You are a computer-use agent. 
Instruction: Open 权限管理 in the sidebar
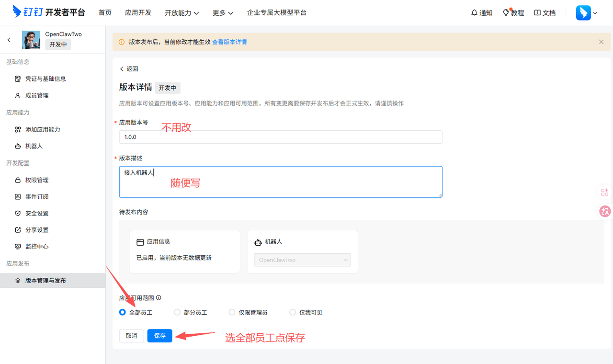(x=37, y=180)
